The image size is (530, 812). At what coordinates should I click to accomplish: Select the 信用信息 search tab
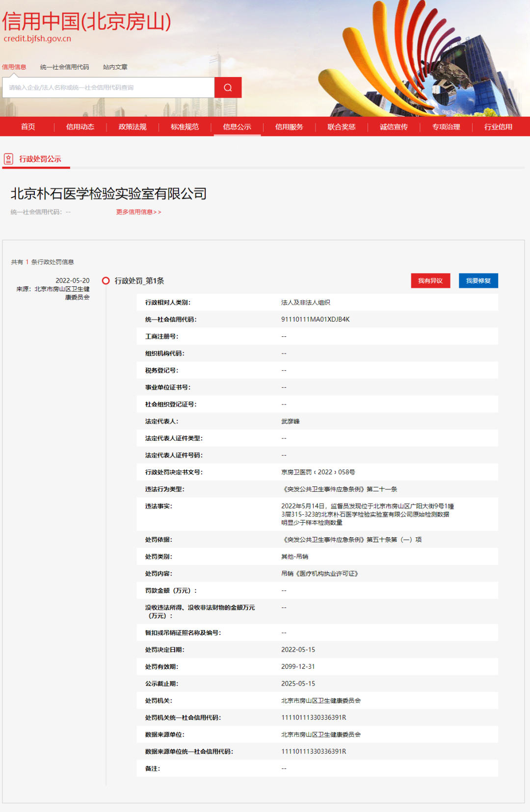pyautogui.click(x=14, y=67)
